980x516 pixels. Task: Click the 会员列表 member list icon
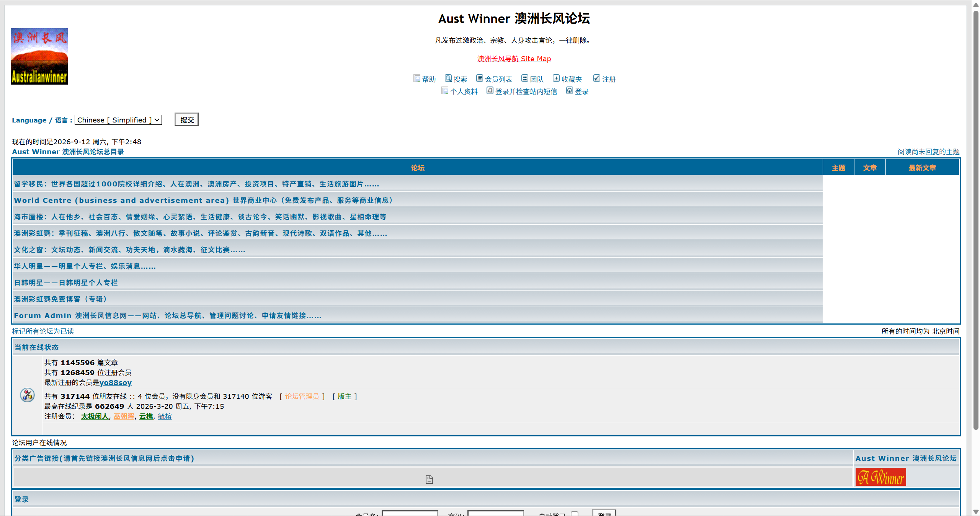[480, 78]
